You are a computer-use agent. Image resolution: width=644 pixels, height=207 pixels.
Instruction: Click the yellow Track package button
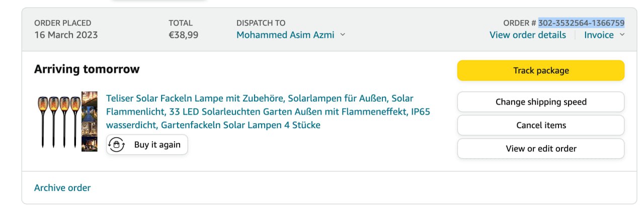[540, 70]
